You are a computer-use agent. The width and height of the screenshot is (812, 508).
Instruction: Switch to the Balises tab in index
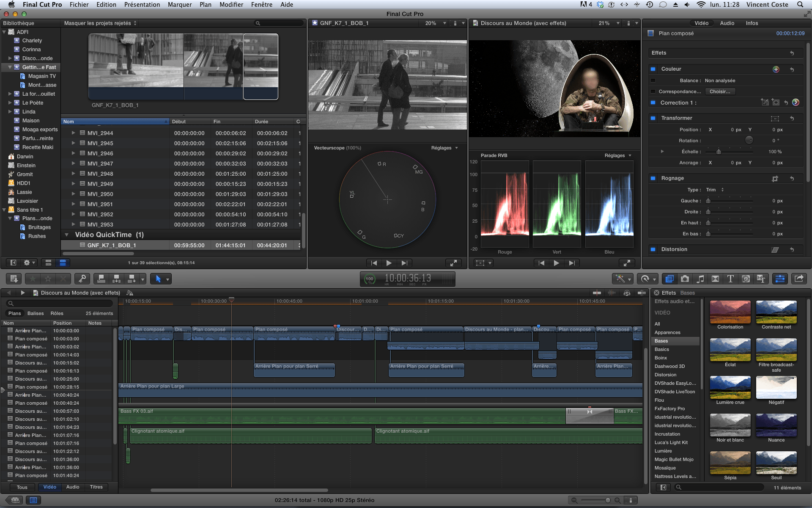[x=36, y=313]
